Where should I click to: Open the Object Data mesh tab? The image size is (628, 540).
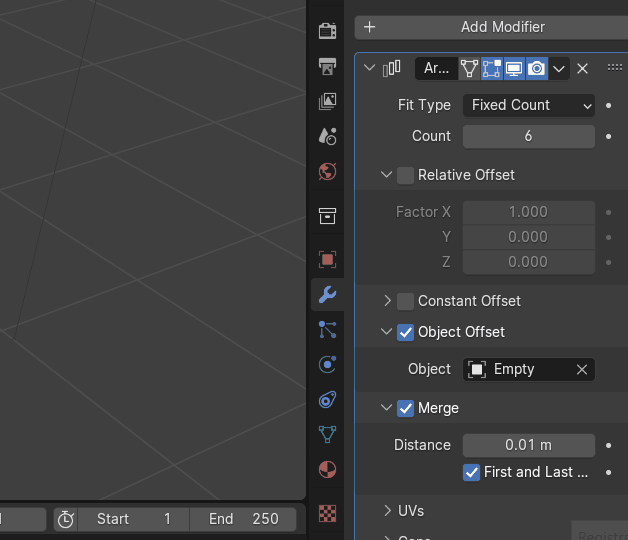pyautogui.click(x=327, y=435)
